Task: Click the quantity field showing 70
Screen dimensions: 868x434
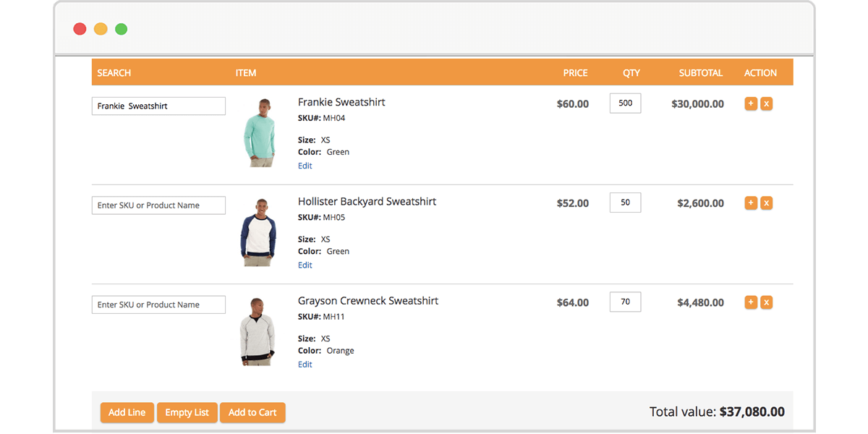Action: [x=625, y=301]
